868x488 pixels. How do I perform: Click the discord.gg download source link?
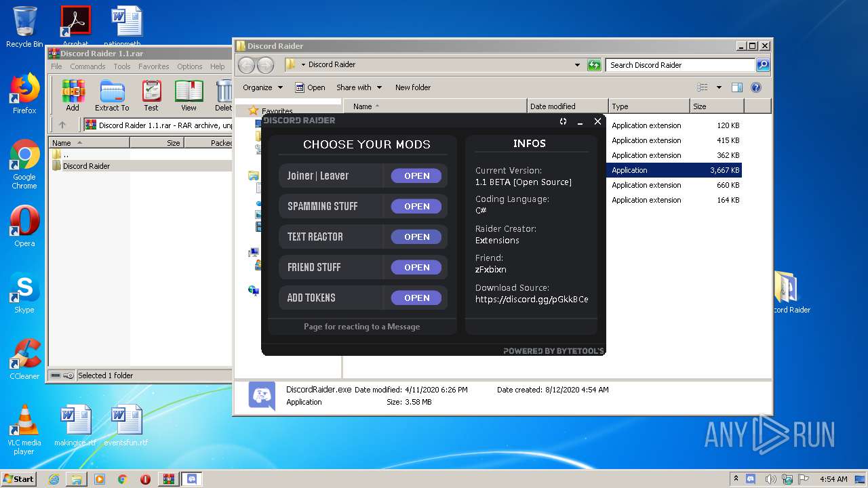[x=532, y=299]
